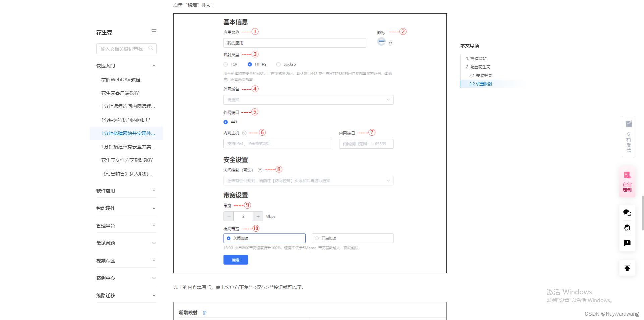Click the search magnifier icon
The width and height of the screenshot is (644, 320).
[151, 48]
